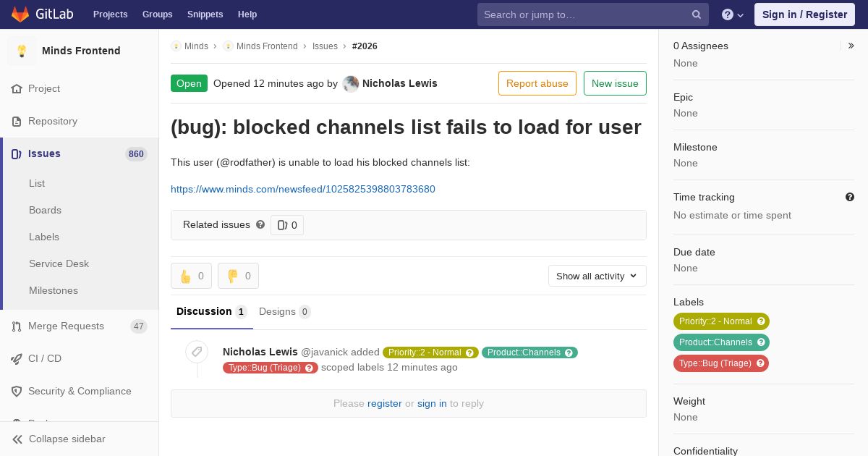Viewport: 868px width, 456px height.
Task: Click the Merge Requests count badge 47
Action: 139,326
